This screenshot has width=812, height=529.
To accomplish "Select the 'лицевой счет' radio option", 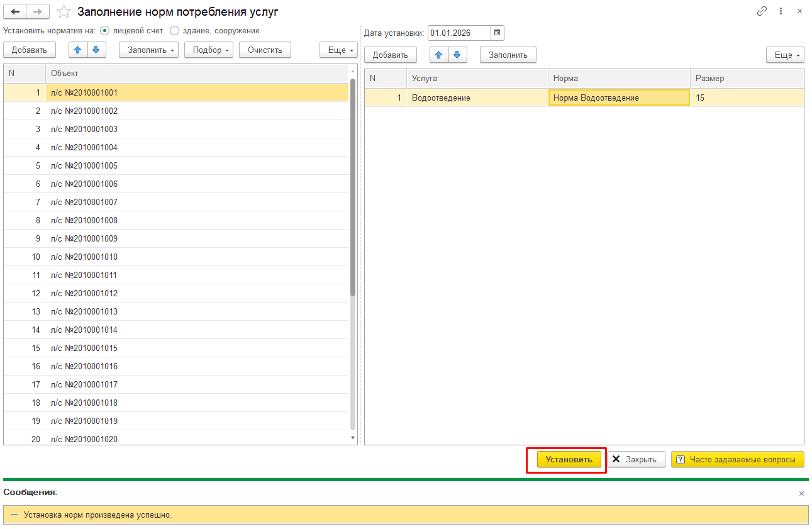I will tap(104, 30).
